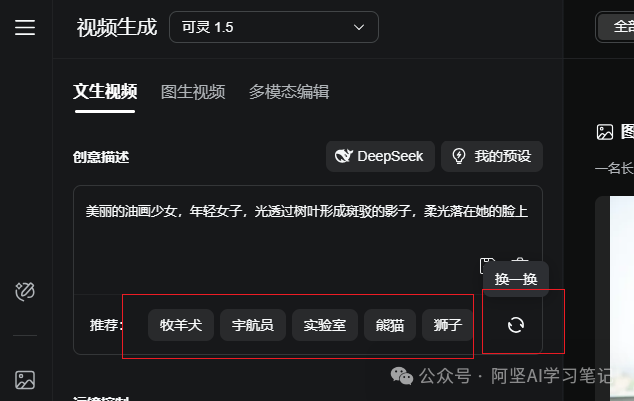Viewport: 634px width, 401px height.
Task: Click the picture icon in right panel
Action: pyautogui.click(x=605, y=132)
